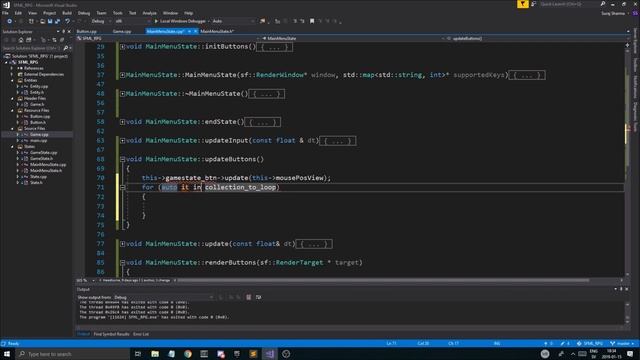
Task: Select Game.h under Header Files
Action: point(37,104)
